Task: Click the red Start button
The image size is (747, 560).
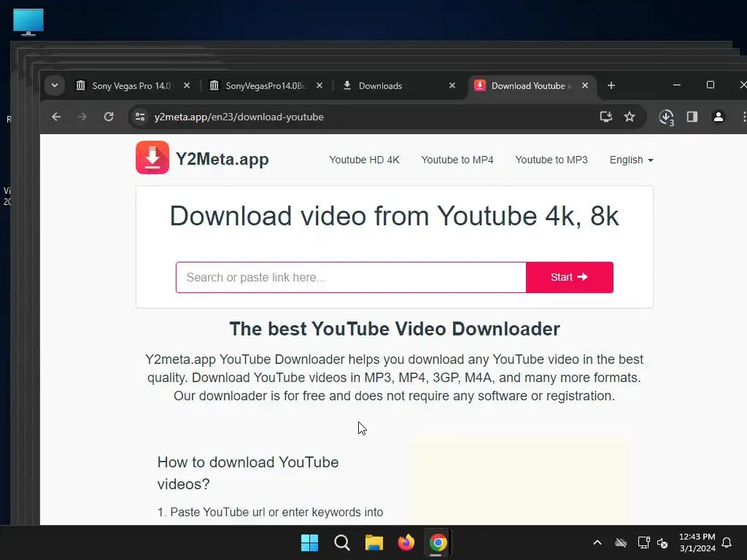Action: pyautogui.click(x=570, y=277)
